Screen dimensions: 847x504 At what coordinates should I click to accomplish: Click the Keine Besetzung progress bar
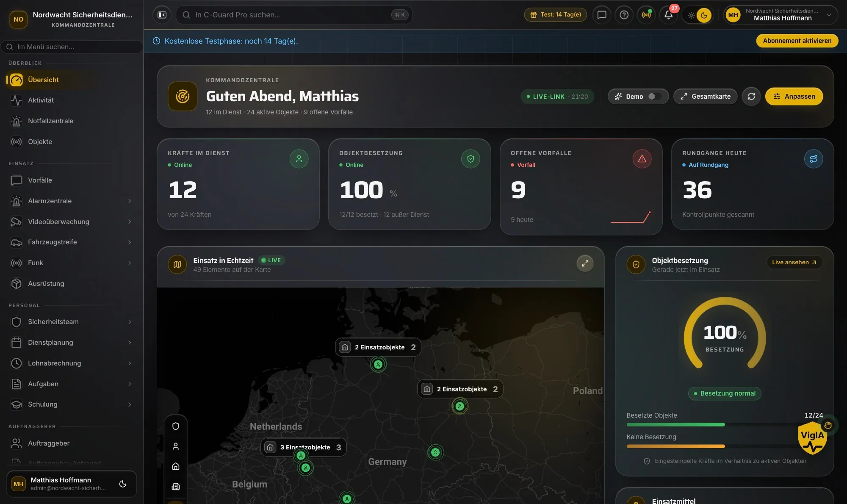point(725,446)
